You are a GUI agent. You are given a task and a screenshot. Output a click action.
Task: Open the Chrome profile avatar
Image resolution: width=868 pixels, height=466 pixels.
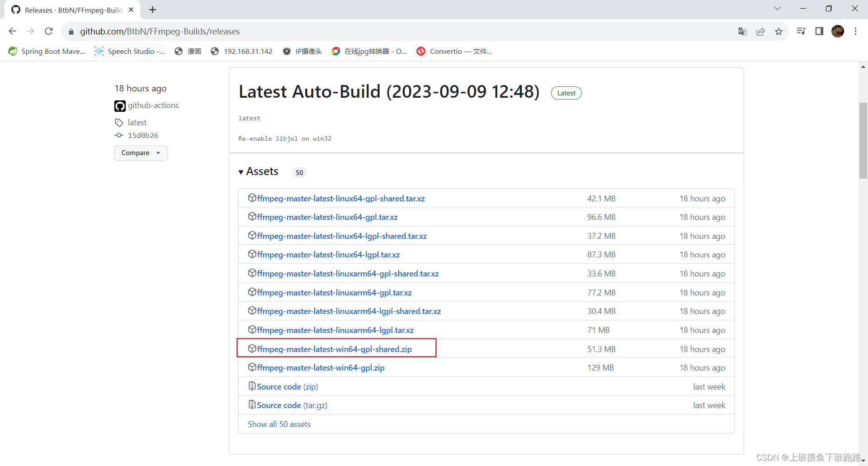point(838,31)
